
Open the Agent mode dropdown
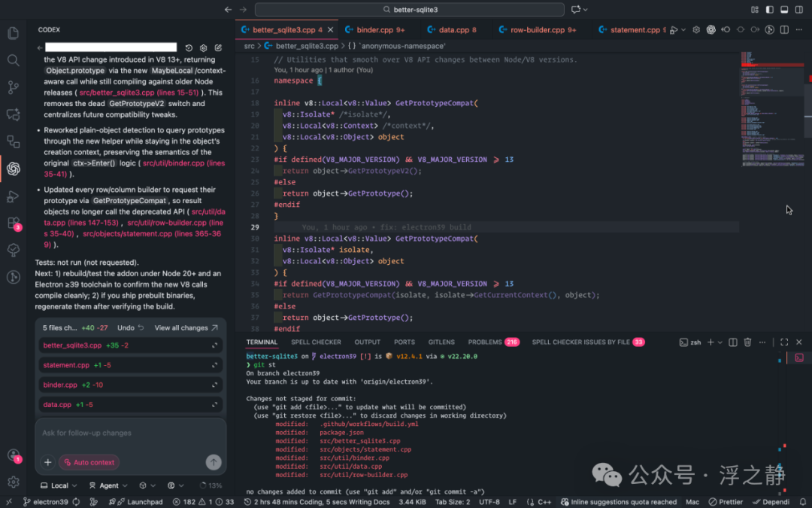[108, 485]
